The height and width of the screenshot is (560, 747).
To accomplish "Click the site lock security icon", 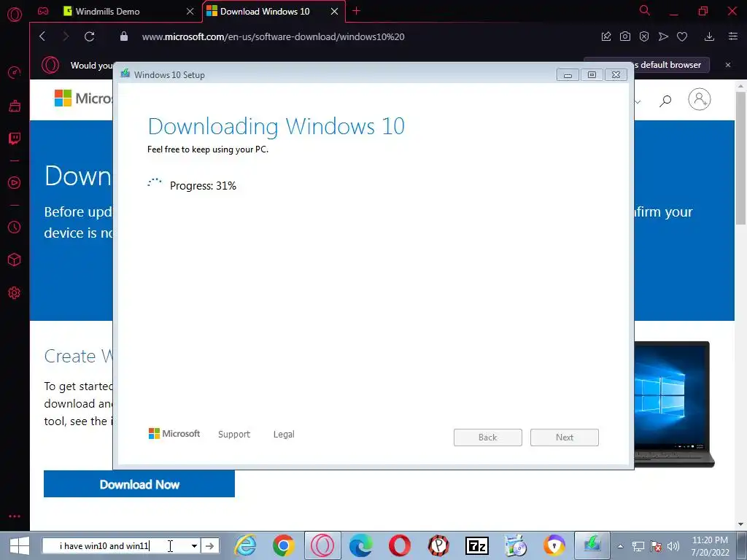I will (124, 36).
